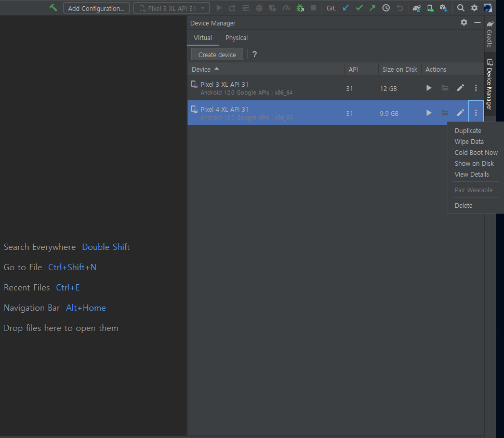This screenshot has width=504, height=438.
Task: Open the Add Configuration dialog
Action: click(x=97, y=8)
